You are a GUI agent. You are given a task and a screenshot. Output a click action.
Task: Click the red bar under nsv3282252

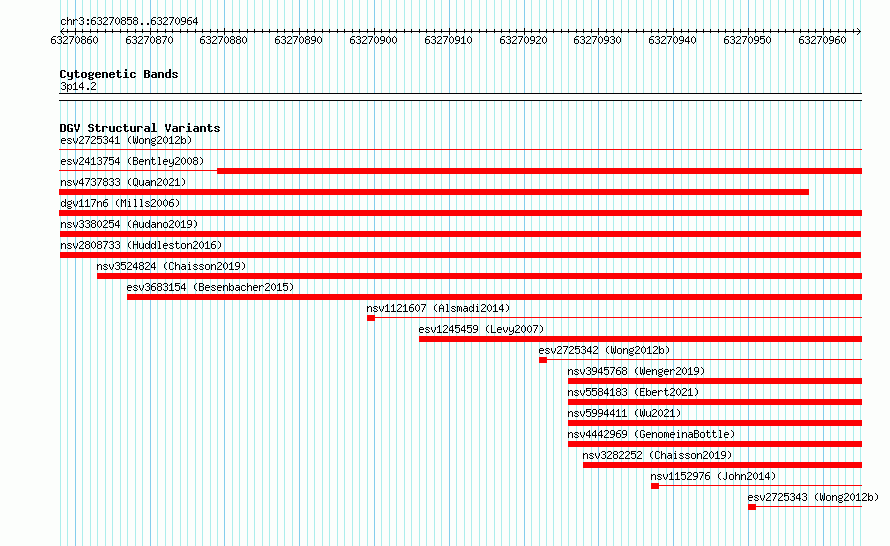[723, 465]
